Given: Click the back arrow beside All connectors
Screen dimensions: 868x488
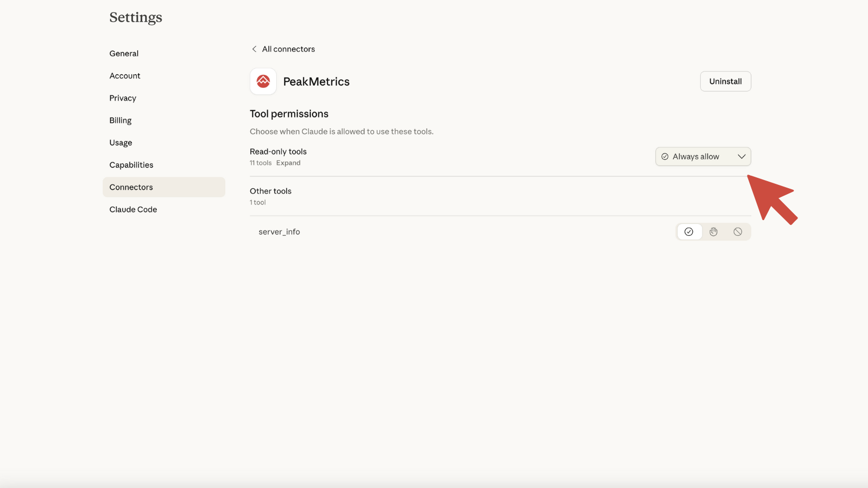Looking at the screenshot, I should [254, 49].
